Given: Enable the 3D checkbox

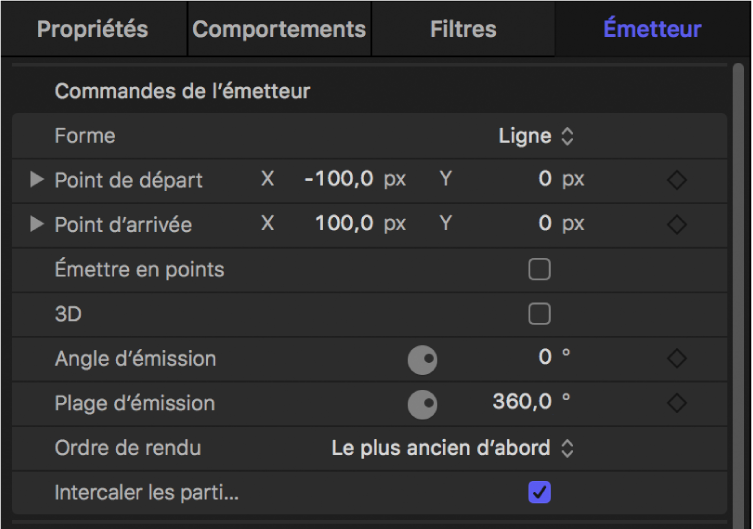Looking at the screenshot, I should click(539, 314).
